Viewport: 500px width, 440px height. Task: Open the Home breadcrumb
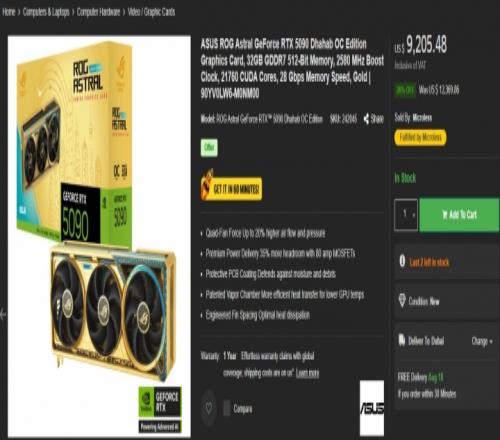point(9,12)
